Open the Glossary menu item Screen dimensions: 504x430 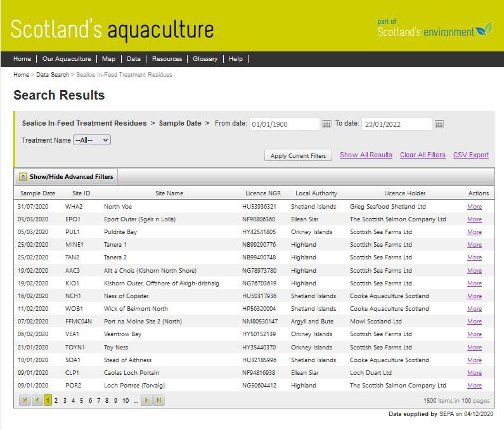[205, 59]
